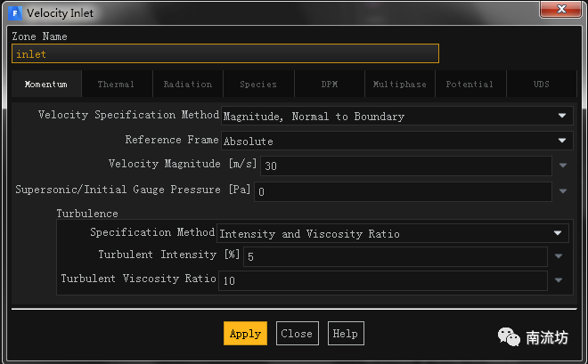588x364 pixels.
Task: Click the Turbulent Intensity value field
Action: click(x=395, y=256)
